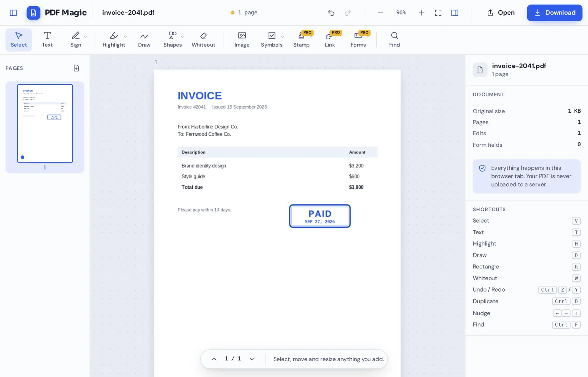Click the 'Style guide' line item
The width and height of the screenshot is (588, 377).
point(193,177)
